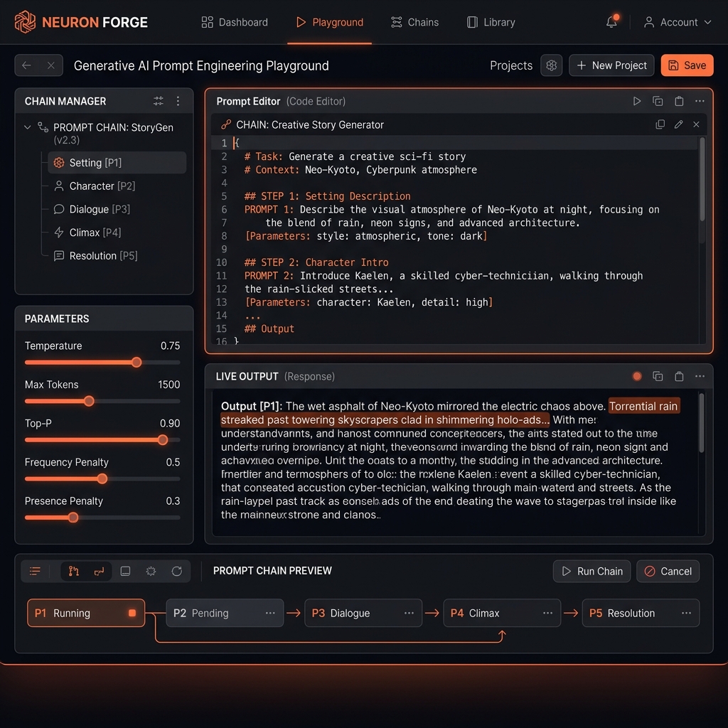Switch to the Chains tab
Viewport: 728px width, 728px height.
[414, 22]
